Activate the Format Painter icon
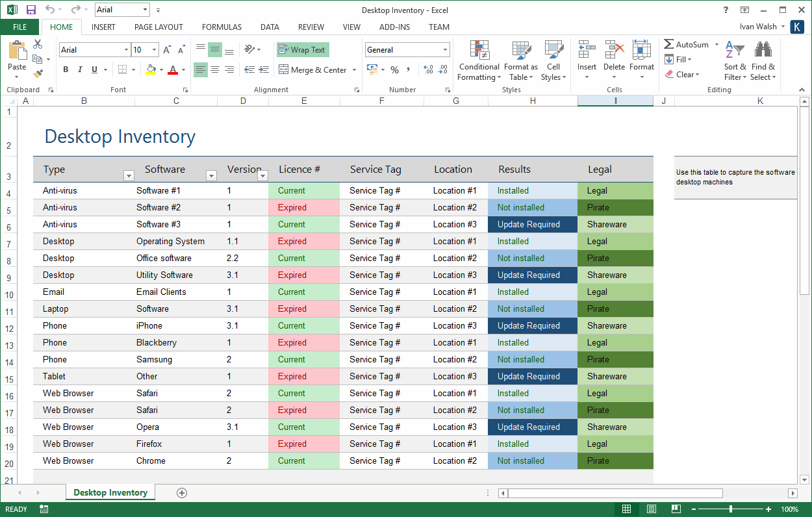Image resolution: width=812 pixels, height=517 pixels. pos(36,73)
